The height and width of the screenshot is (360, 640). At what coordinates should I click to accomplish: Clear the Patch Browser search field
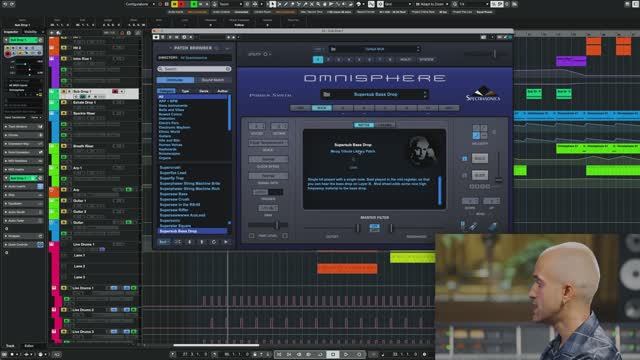pyautogui.click(x=228, y=69)
